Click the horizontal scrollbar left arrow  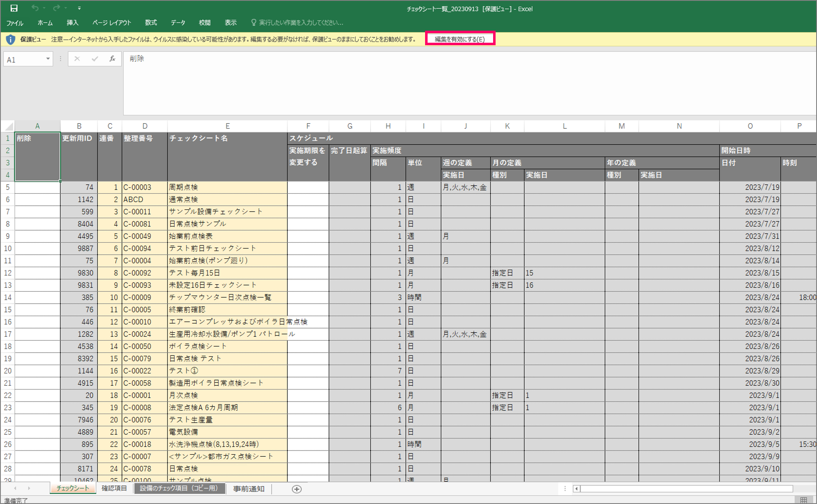pos(576,489)
